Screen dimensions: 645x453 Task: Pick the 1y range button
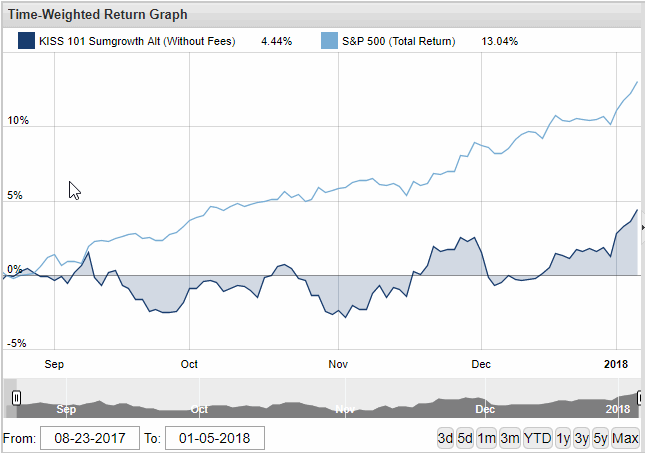click(x=563, y=438)
